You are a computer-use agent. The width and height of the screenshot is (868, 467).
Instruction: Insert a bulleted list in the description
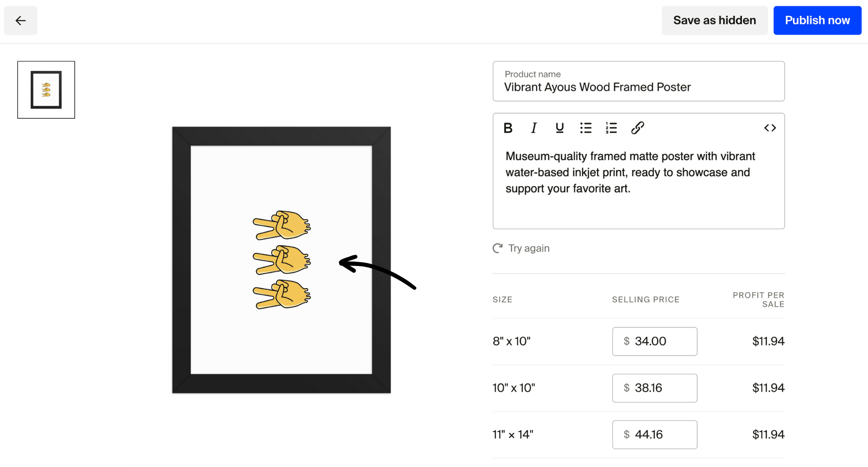pos(585,128)
